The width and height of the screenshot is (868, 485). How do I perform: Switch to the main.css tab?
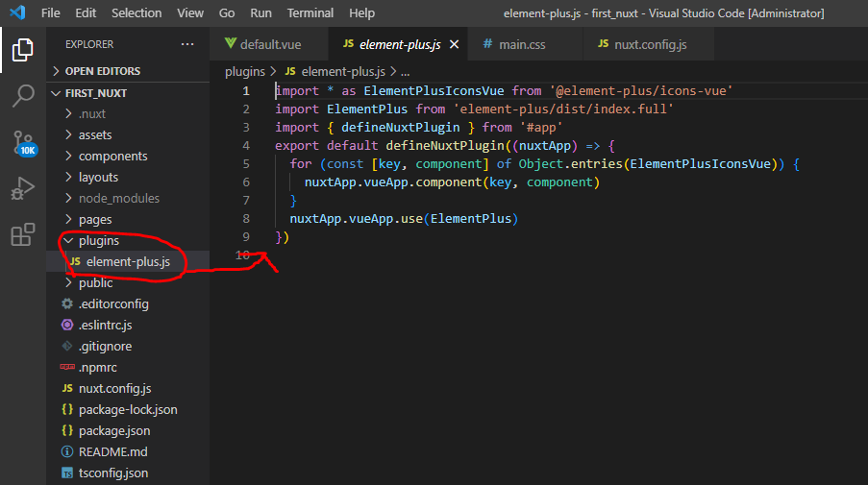click(522, 44)
